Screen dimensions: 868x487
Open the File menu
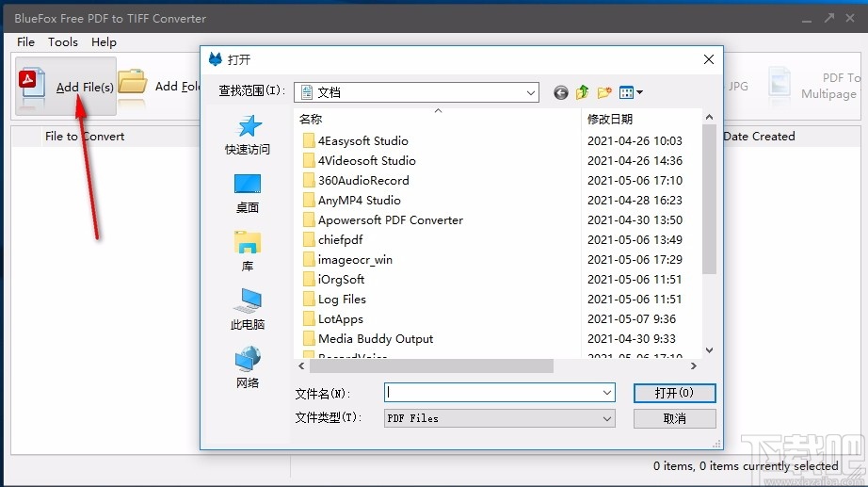point(25,42)
